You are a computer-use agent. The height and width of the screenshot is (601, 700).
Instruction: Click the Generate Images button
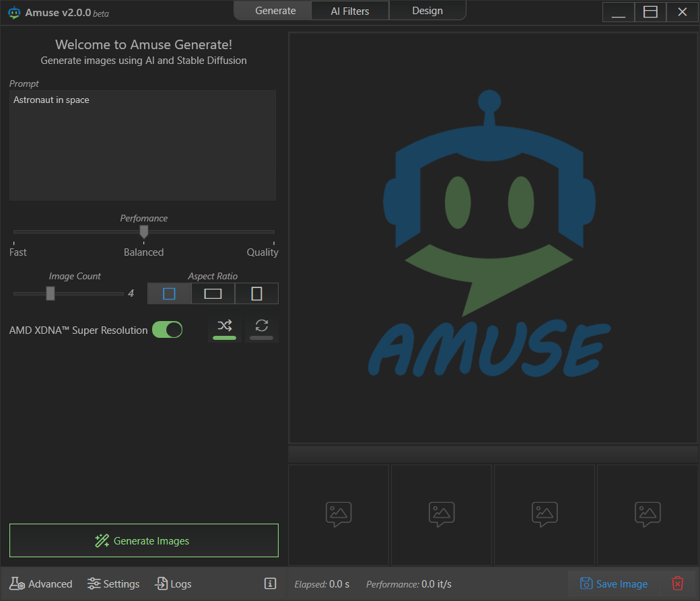[143, 540]
